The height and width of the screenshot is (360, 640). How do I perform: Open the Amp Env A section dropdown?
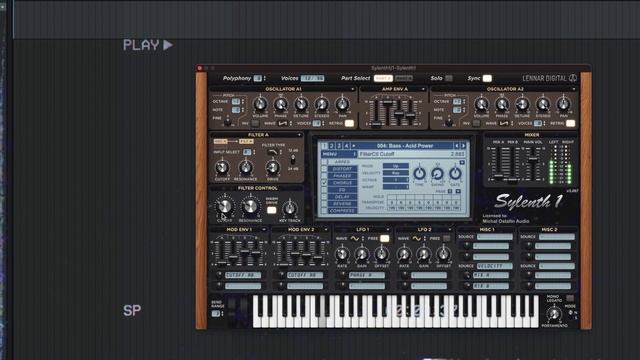pyautogui.click(x=423, y=89)
